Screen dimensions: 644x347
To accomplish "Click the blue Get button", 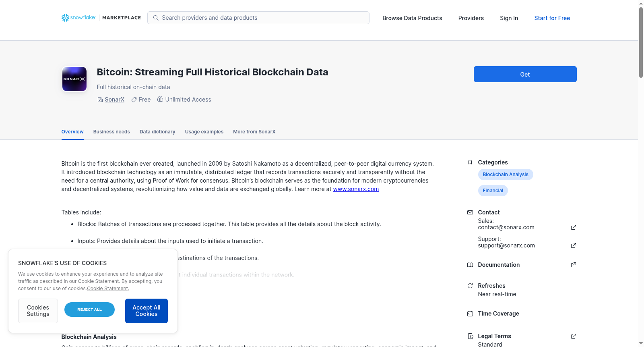I will (525, 74).
